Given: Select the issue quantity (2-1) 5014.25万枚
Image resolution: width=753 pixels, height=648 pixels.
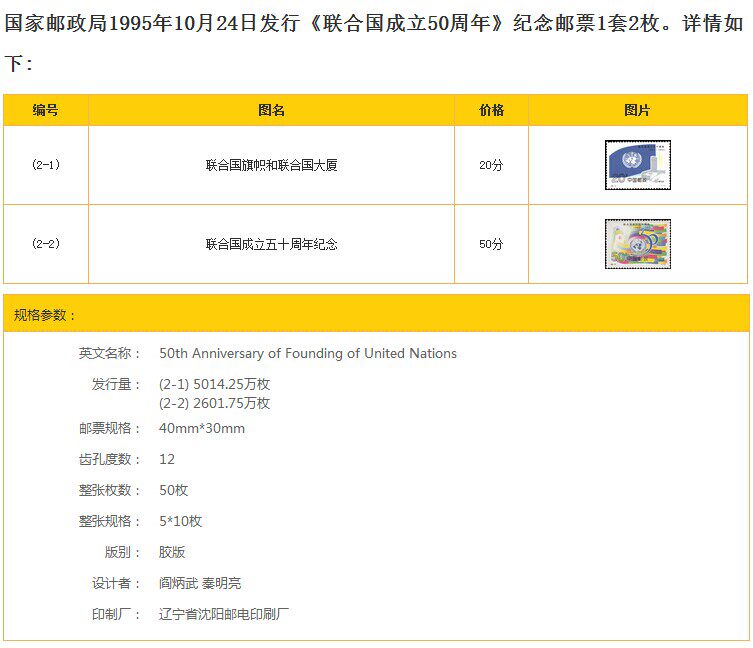Looking at the screenshot, I should 214,384.
